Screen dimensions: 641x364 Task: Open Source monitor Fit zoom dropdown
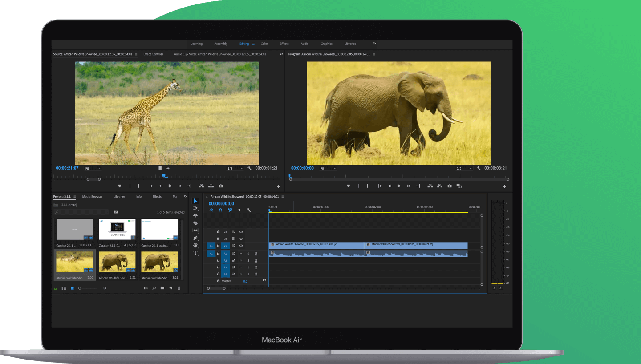click(93, 168)
